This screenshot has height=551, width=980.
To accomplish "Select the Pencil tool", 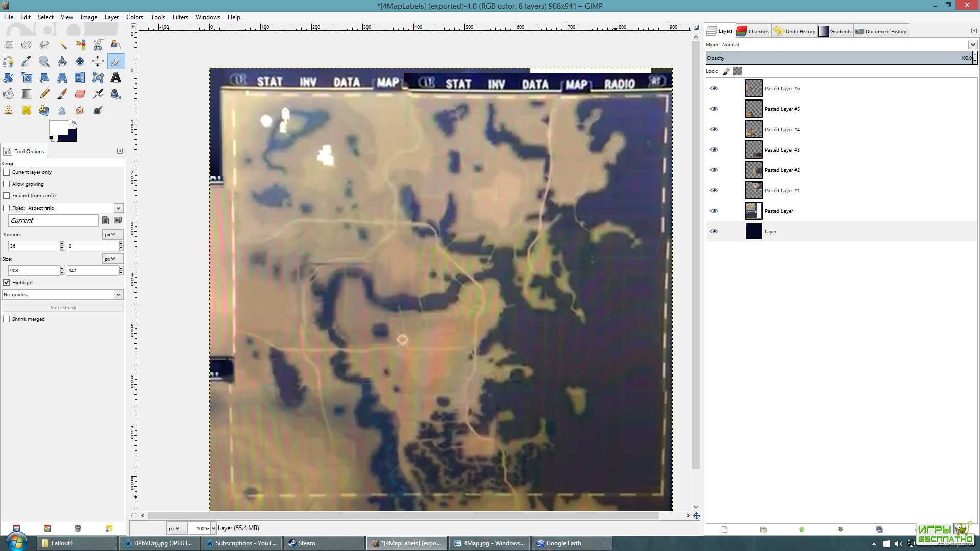I will point(44,94).
